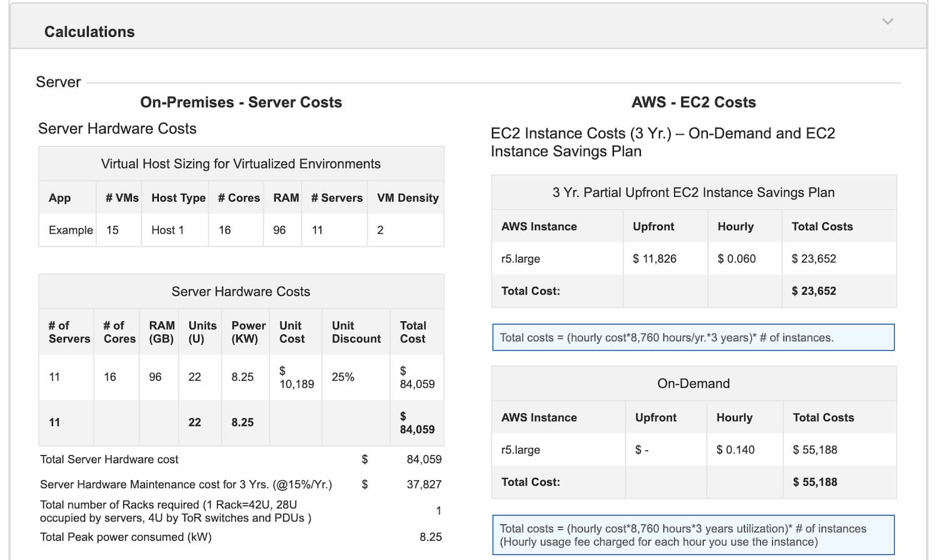Select bold '$ 23,652' total cost cell
Screen dimensions: 938x560
pyautogui.click(x=814, y=291)
